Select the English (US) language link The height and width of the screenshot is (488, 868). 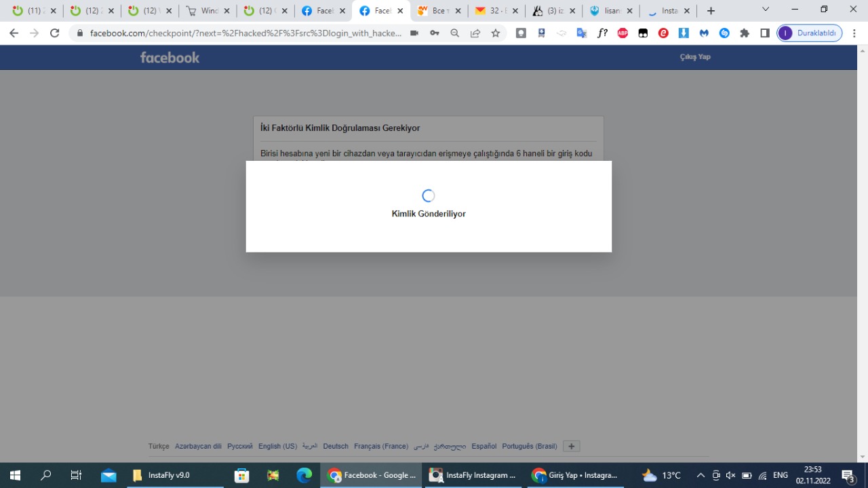(277, 447)
